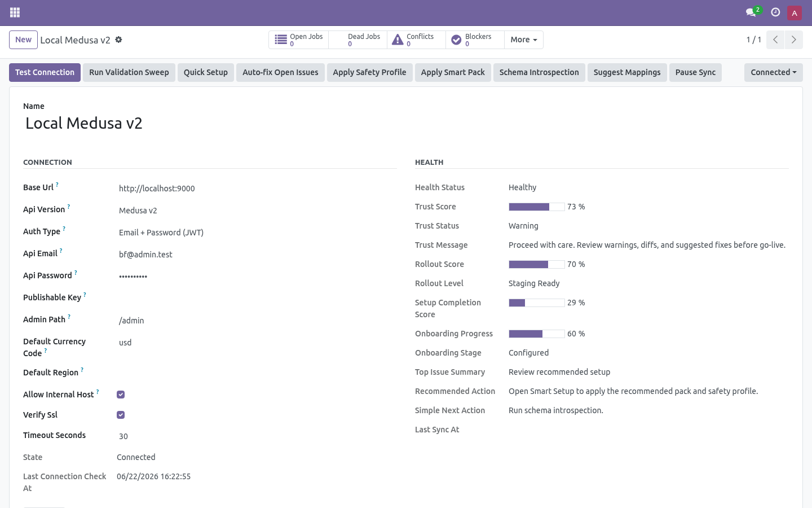Go to previous record arrow

[775, 40]
